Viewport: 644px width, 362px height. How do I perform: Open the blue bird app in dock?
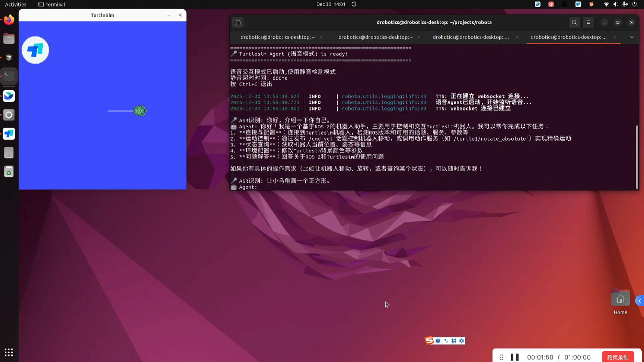coord(9,96)
